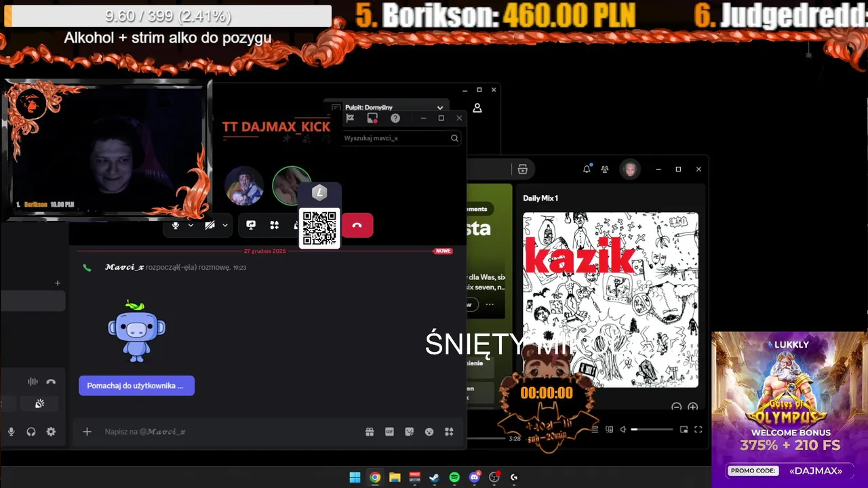Toggle headphones deafen in Discord user panel
The image size is (868, 488).
coord(31,432)
